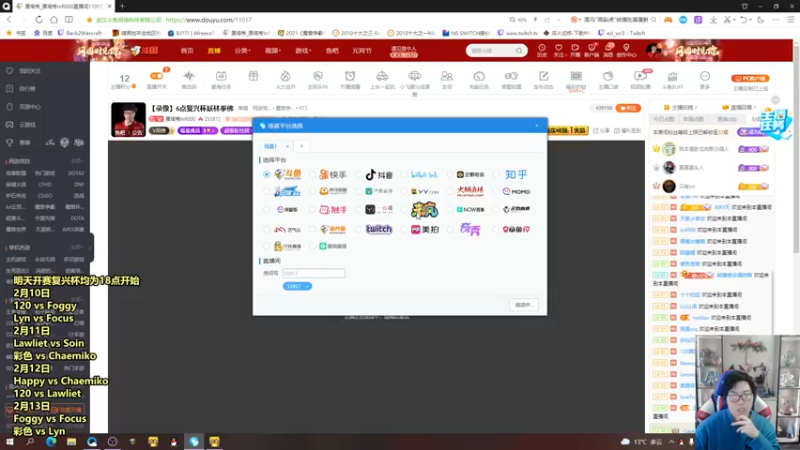The image size is (800, 450).
Task: Click the orange 关注 follow button
Action: pos(628,108)
